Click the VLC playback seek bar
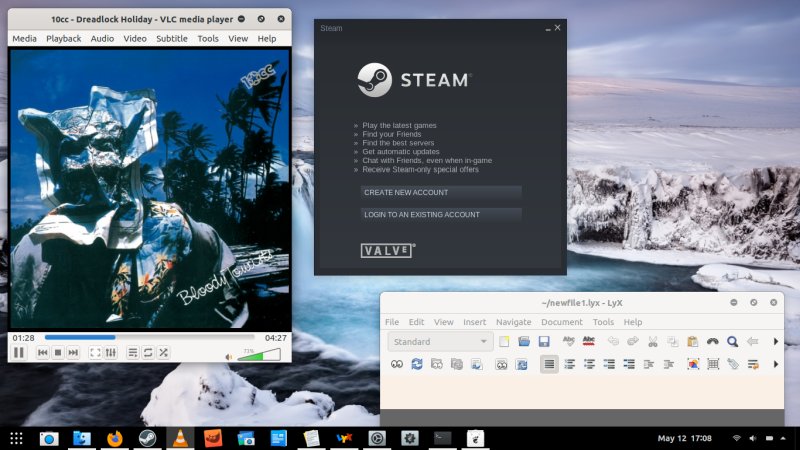This screenshot has height=450, width=800. pos(150,338)
